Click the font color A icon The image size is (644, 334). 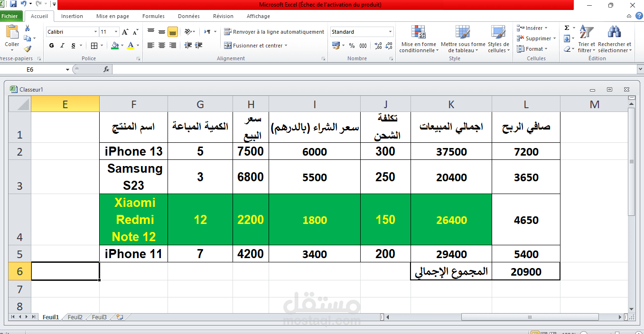click(131, 46)
